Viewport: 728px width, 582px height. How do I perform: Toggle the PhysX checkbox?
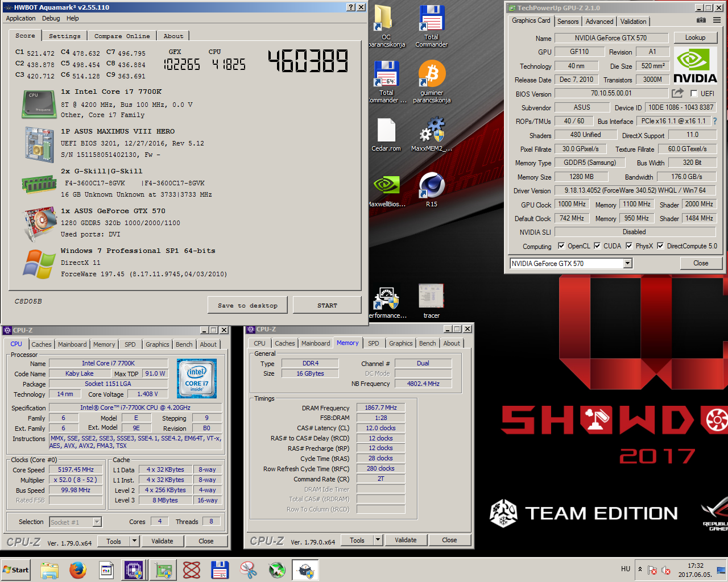[x=629, y=246]
